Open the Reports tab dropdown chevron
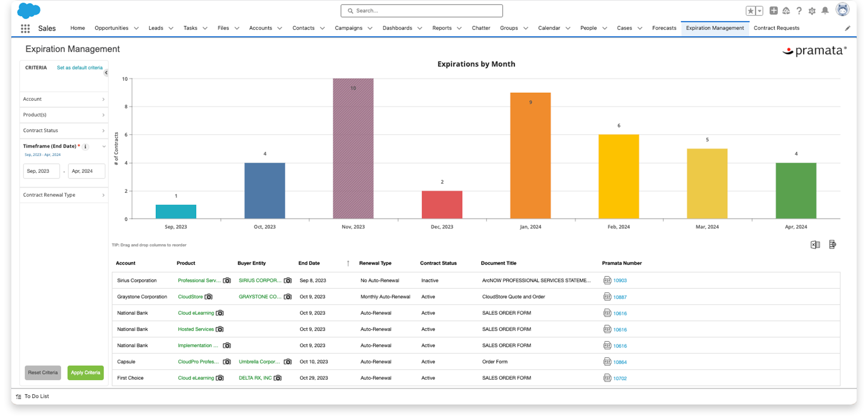Screen dimensions: 868x418 (459, 28)
